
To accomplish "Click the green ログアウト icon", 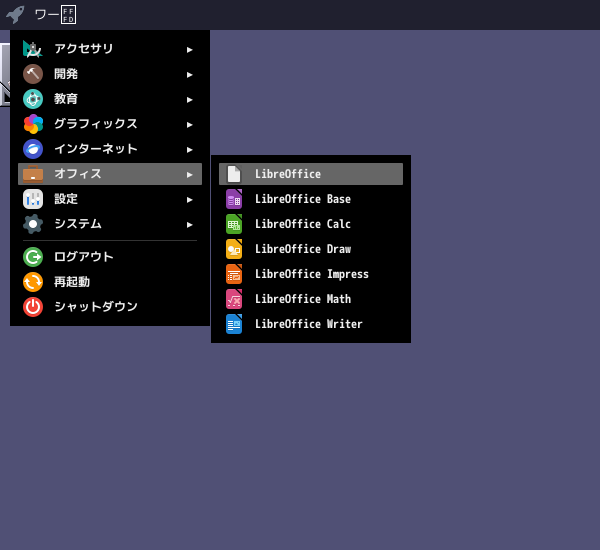I will (33, 257).
